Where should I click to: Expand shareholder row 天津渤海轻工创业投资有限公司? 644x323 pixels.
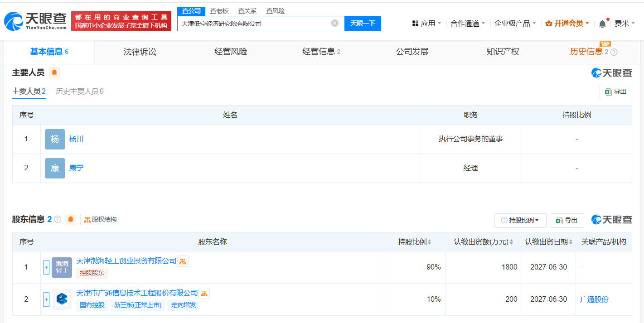(46, 267)
